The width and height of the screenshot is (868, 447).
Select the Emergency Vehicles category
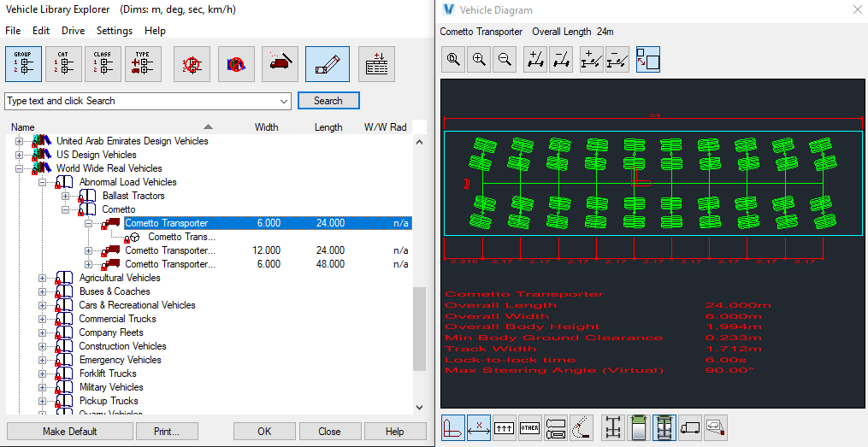pos(120,360)
